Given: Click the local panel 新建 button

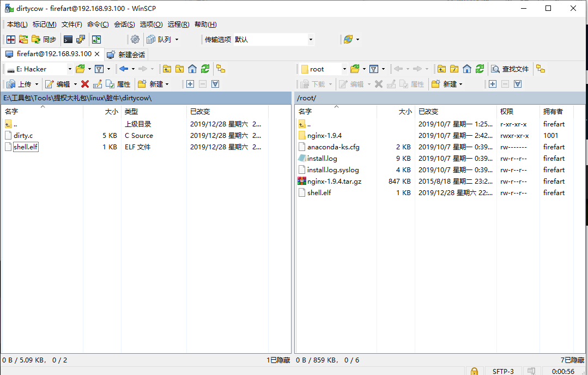Looking at the screenshot, I should 153,84.
